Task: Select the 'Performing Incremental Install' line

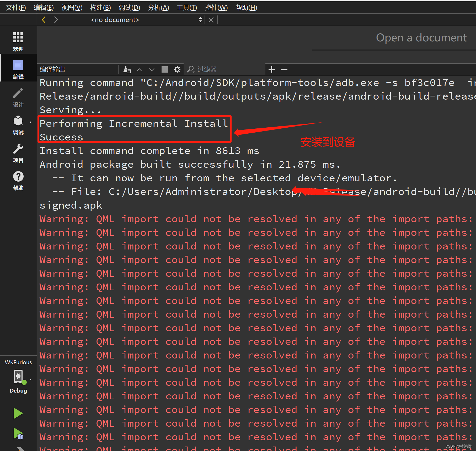Action: pos(134,123)
